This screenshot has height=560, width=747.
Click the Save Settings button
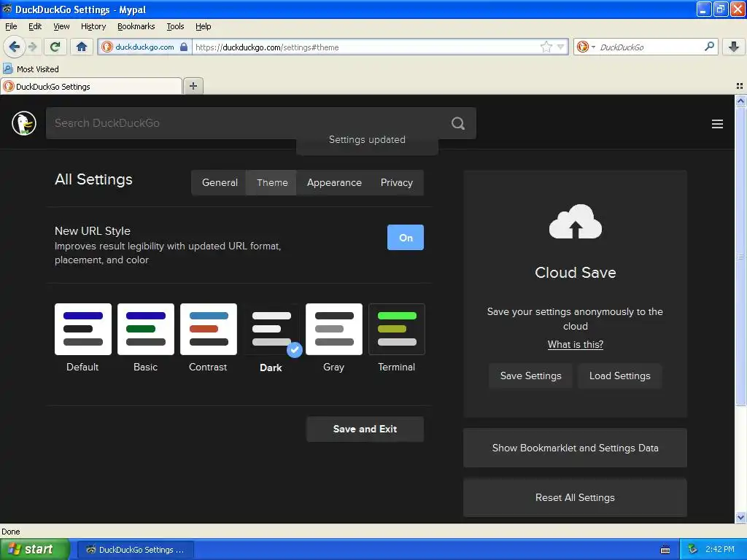coord(531,376)
